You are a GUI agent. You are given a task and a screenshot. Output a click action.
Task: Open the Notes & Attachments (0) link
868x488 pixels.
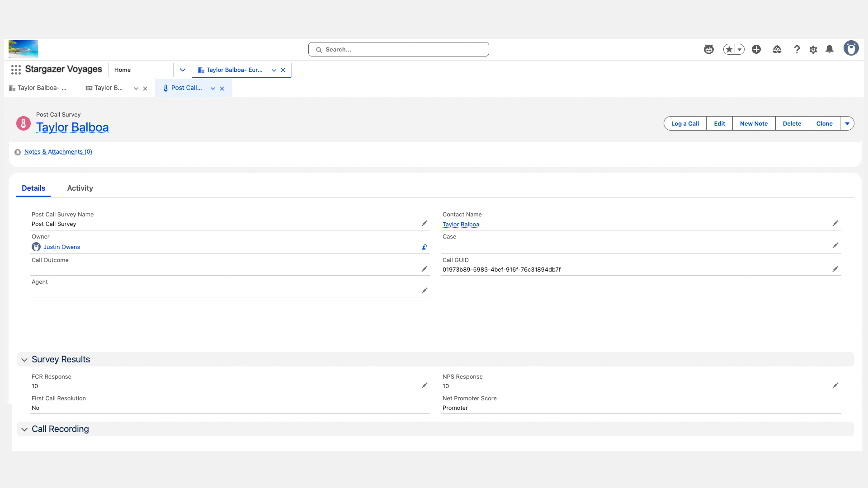(58, 152)
